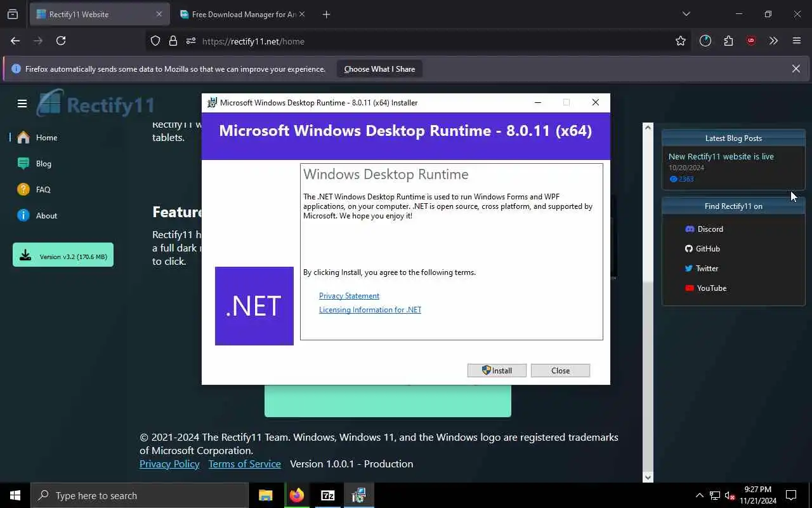Viewport: 812px width, 508px height.
Task: Click the muted volume tray icon
Action: coord(730,495)
